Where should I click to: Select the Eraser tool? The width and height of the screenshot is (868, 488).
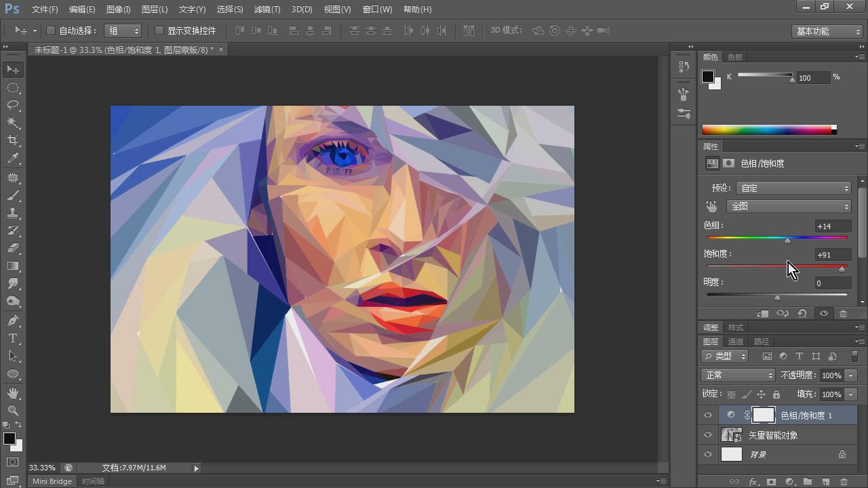pyautogui.click(x=13, y=248)
